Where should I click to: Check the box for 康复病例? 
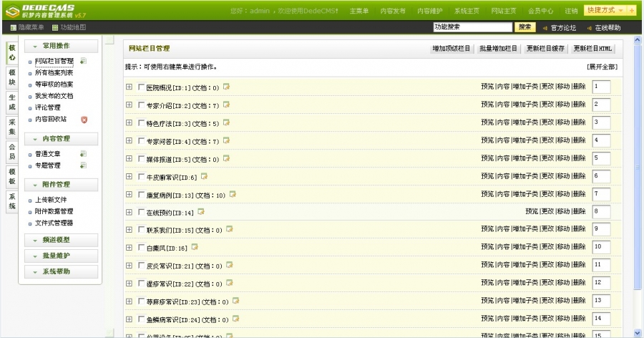pyautogui.click(x=141, y=195)
